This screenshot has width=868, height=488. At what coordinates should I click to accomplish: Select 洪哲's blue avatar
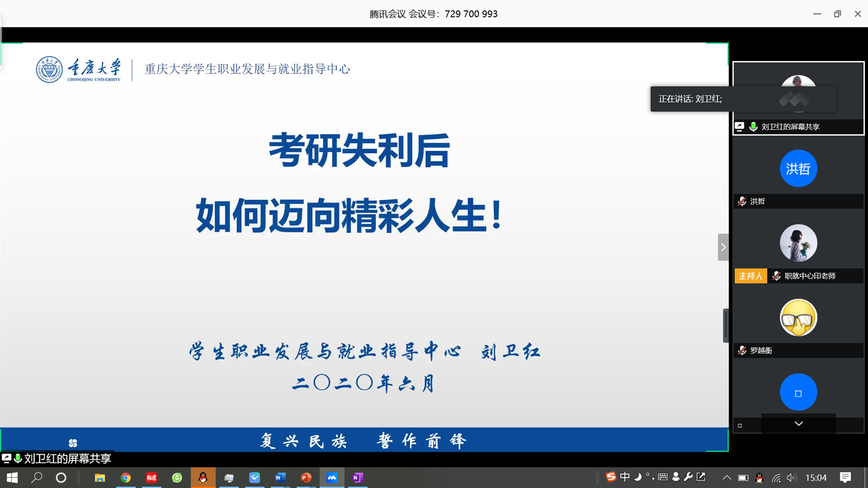coord(798,169)
